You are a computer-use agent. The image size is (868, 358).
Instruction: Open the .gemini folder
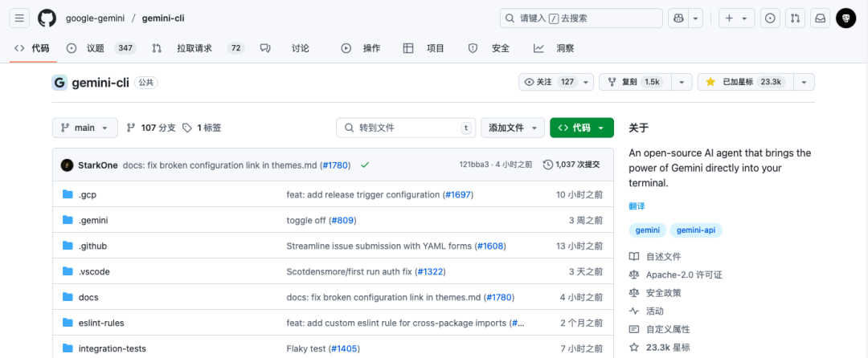pos(93,220)
